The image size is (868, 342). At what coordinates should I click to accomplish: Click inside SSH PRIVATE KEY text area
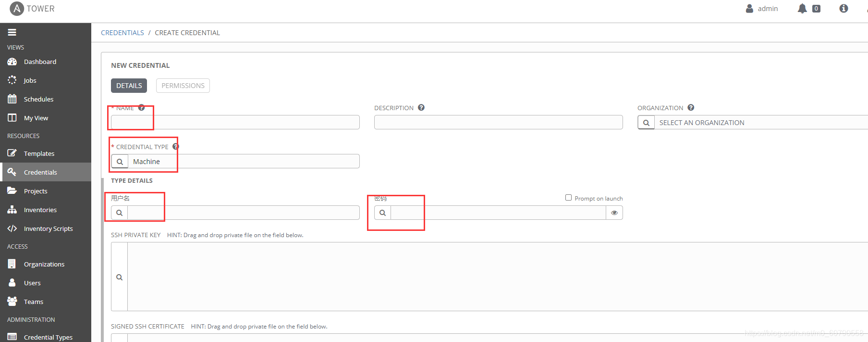coord(498,277)
